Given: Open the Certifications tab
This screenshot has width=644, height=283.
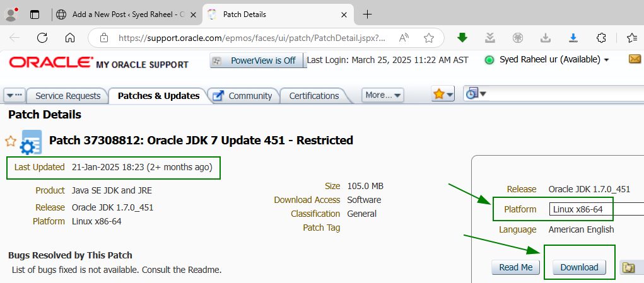Looking at the screenshot, I should (x=314, y=96).
